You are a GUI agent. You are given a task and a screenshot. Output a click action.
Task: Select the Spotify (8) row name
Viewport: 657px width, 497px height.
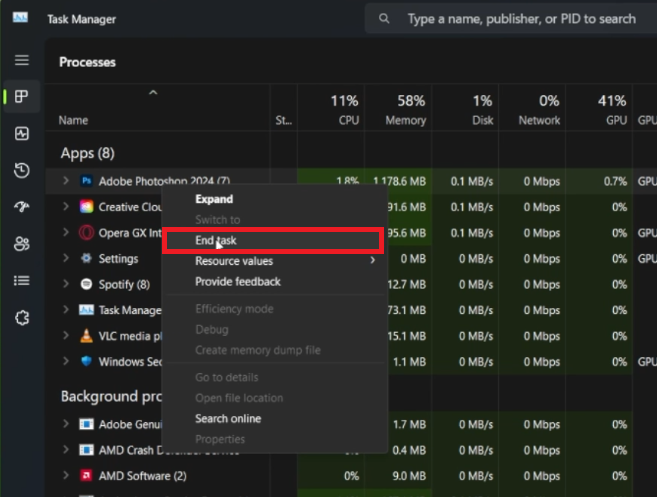click(x=124, y=285)
